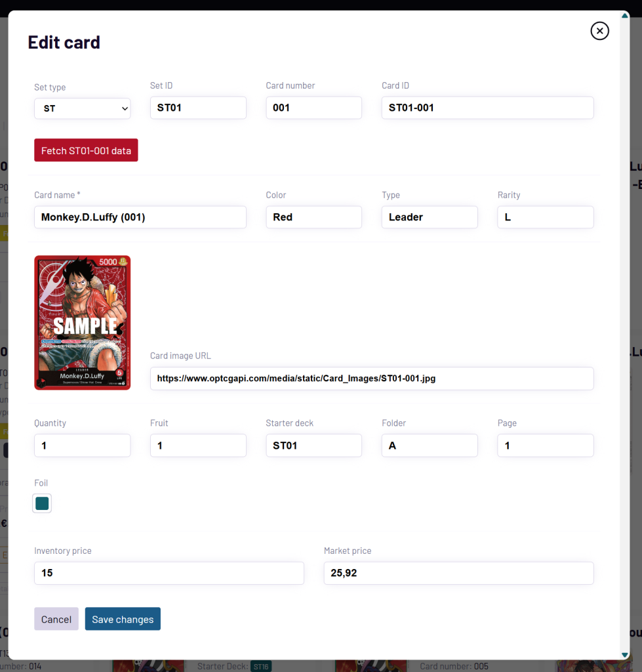Select the Market price field
The image size is (642, 672).
coord(458,572)
